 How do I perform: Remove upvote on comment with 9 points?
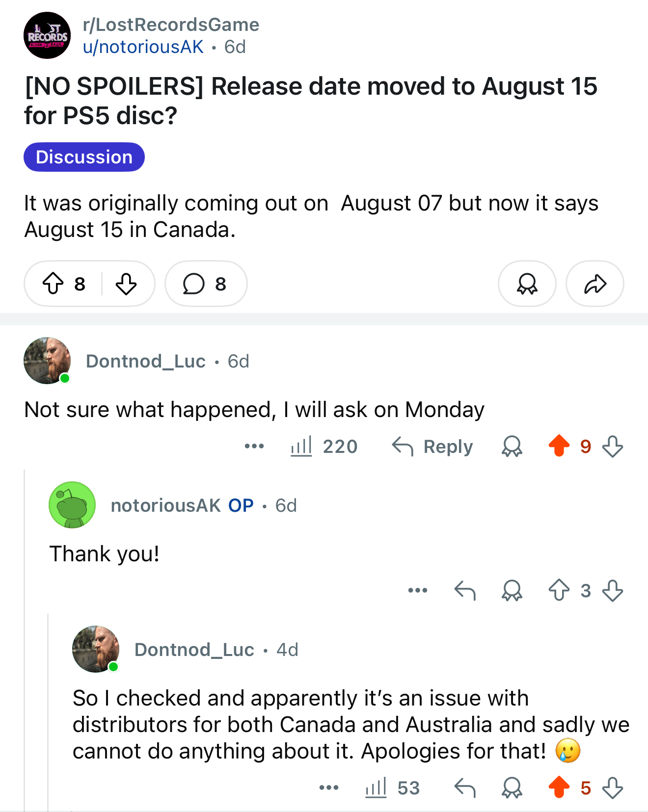coord(559,446)
